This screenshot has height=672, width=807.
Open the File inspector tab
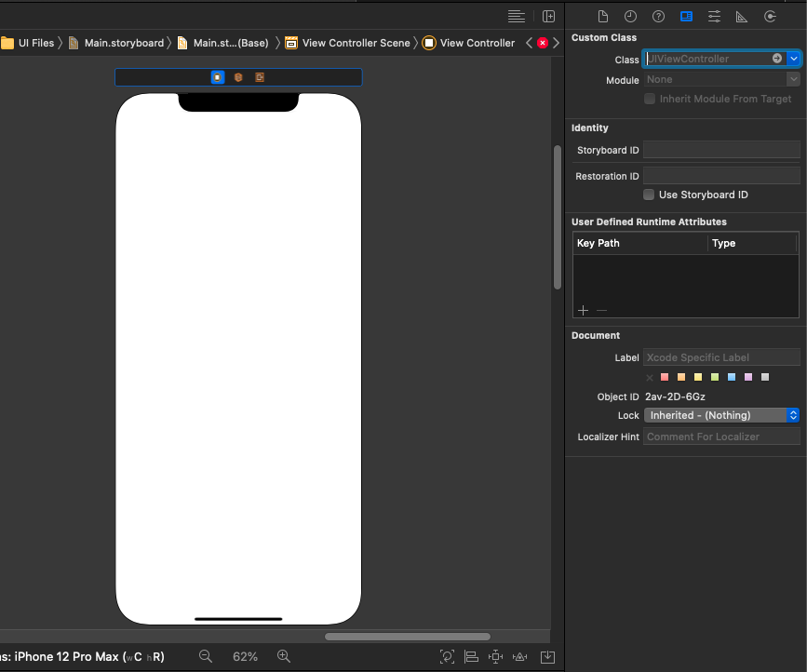tap(603, 17)
